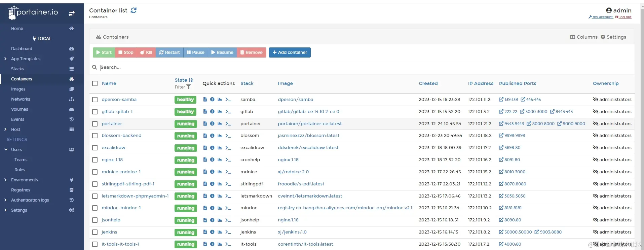Open exec console icon for dperson-samba
The height and width of the screenshot is (250, 644).
click(228, 100)
